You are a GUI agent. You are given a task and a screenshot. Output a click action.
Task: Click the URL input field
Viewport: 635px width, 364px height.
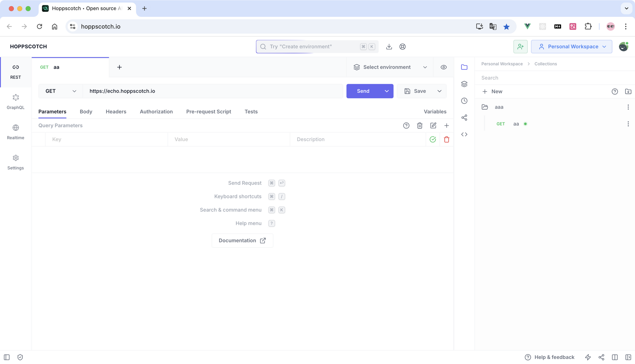(213, 91)
